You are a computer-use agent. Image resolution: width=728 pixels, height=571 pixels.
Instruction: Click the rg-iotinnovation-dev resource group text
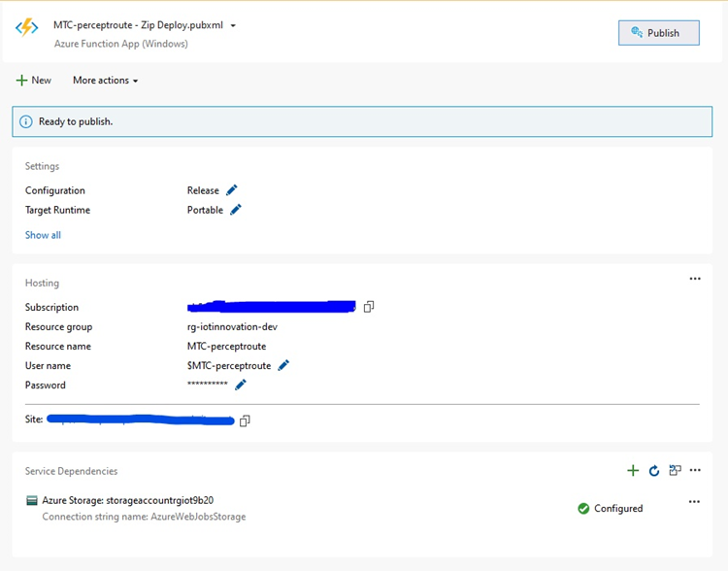click(x=232, y=326)
